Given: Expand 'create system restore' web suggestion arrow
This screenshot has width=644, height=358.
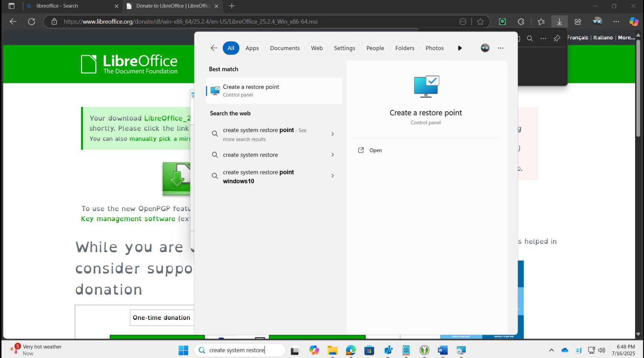Looking at the screenshot, I should (332, 155).
